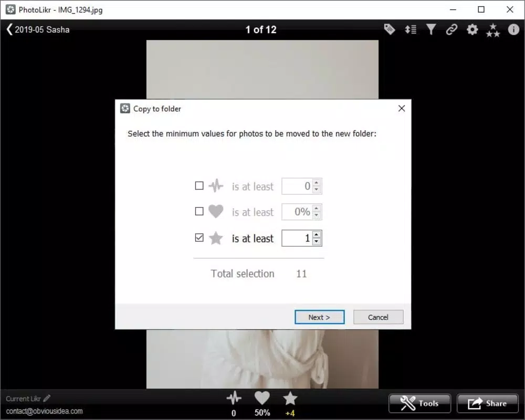
Task: Go back to 2019-05 Sasha folder
Action: click(x=38, y=29)
